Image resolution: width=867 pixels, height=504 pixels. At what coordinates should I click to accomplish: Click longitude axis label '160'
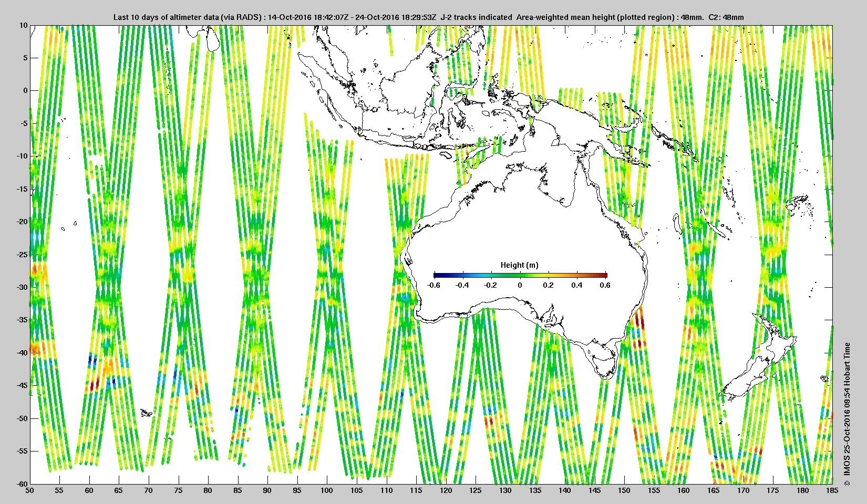[684, 490]
